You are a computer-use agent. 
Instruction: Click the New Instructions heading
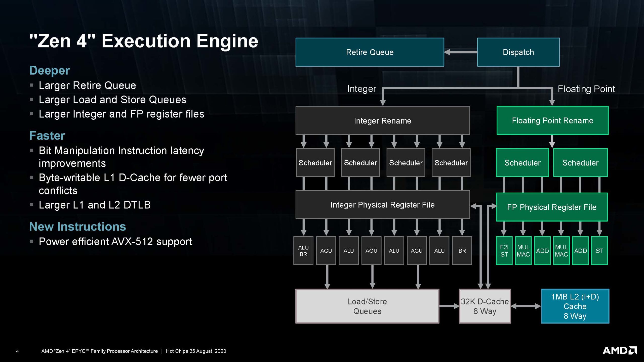(77, 227)
